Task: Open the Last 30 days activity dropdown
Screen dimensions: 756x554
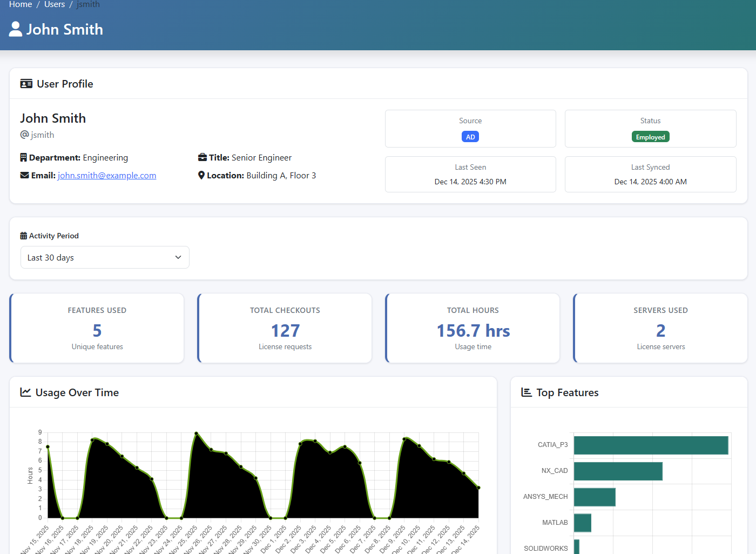Action: (x=104, y=257)
